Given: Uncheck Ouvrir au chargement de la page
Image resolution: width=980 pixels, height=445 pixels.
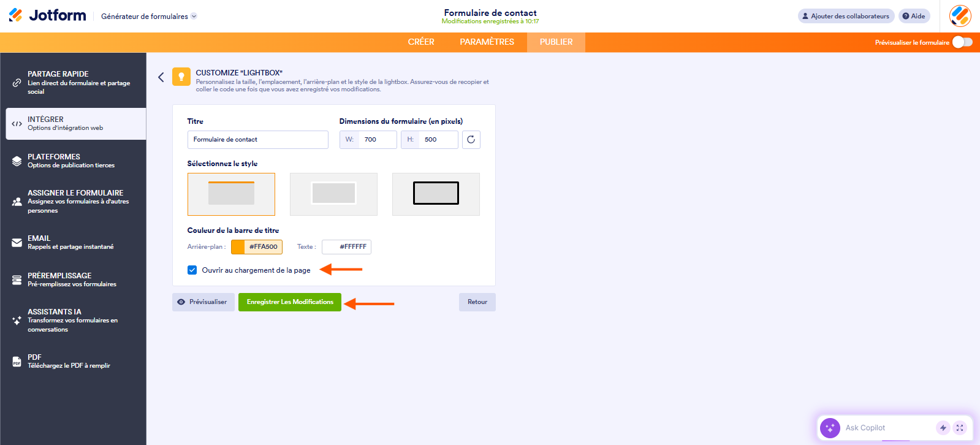Looking at the screenshot, I should click(192, 270).
